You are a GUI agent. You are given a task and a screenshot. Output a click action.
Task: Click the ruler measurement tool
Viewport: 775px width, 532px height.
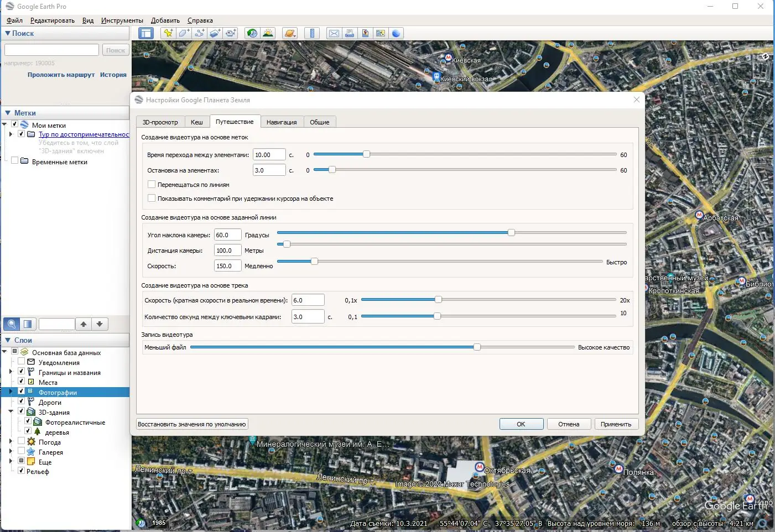(312, 33)
